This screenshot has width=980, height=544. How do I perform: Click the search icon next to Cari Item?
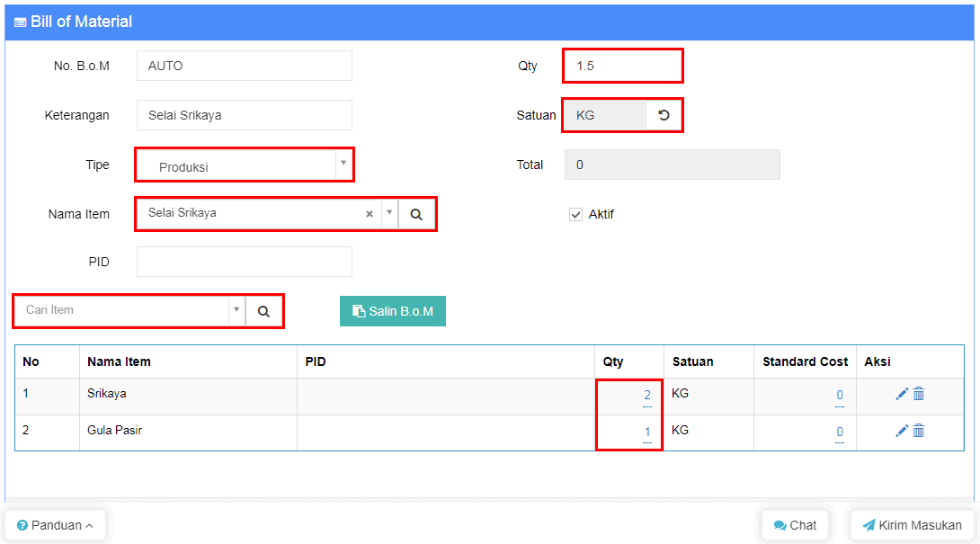pyautogui.click(x=263, y=311)
